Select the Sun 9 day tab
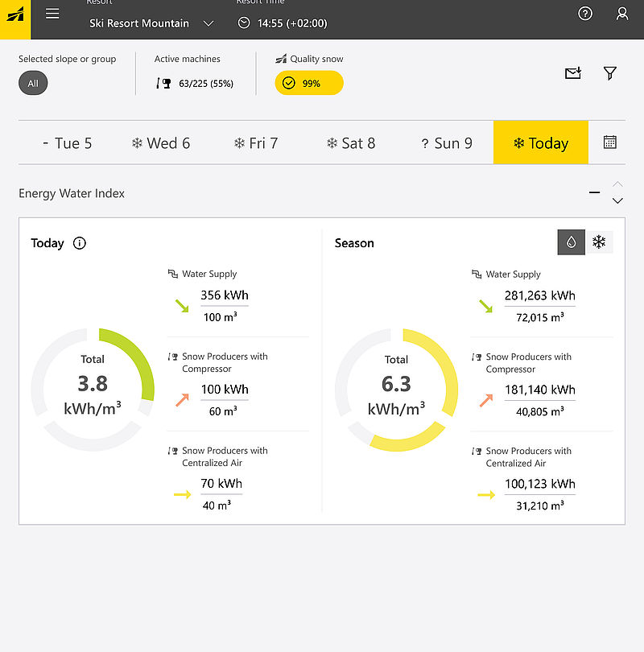The width and height of the screenshot is (644, 652). click(447, 142)
